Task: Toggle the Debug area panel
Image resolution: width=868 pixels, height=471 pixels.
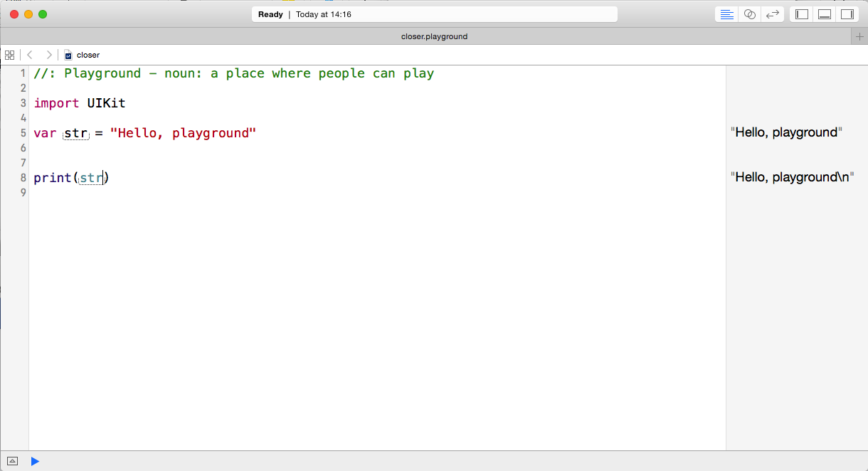Action: (825, 14)
